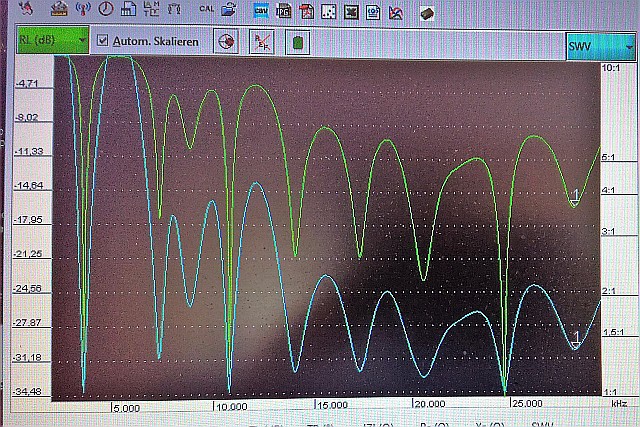This screenshot has width=640, height=427.
Task: Click the battery status icon
Action: tap(297, 43)
